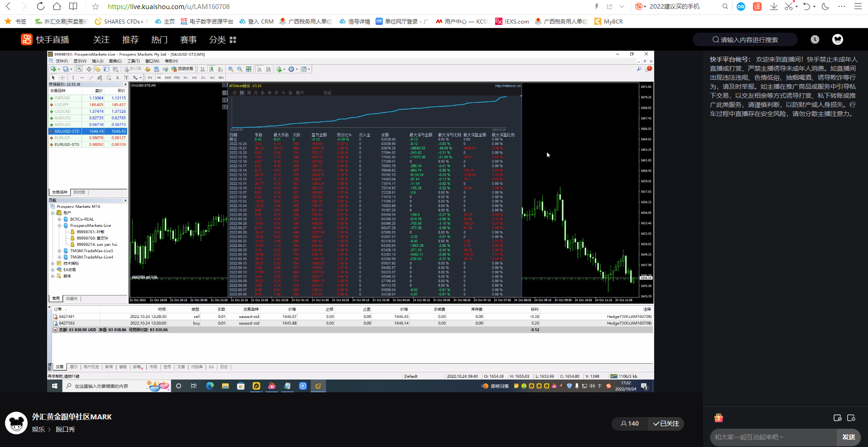Open New Order (新订单) in MT4 toolbar
The width and height of the screenshot is (868, 447).
(133, 69)
